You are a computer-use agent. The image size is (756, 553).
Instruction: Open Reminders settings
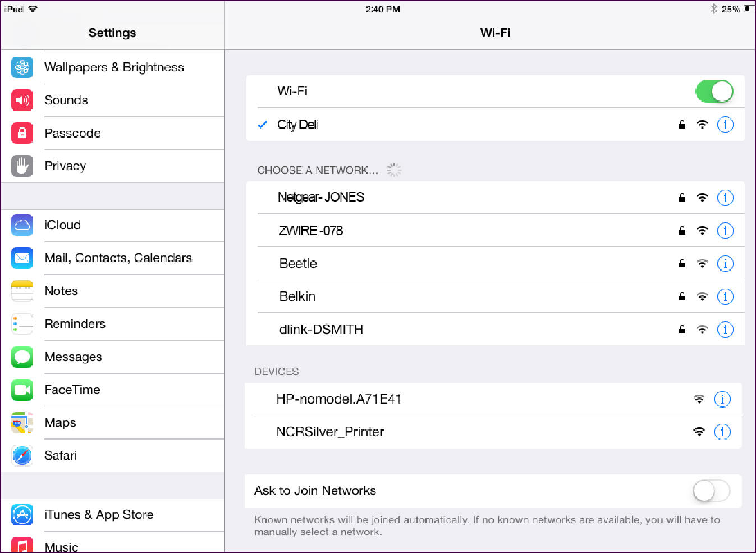pos(113,324)
